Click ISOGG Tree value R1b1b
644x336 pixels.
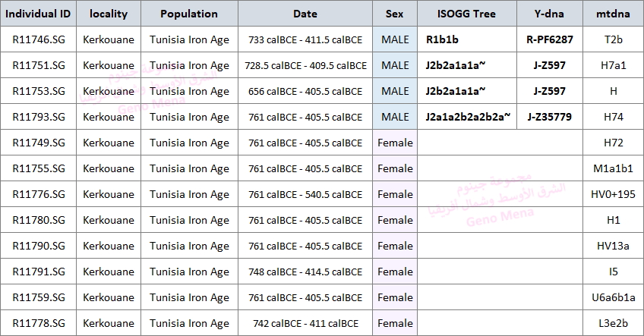coord(442,39)
